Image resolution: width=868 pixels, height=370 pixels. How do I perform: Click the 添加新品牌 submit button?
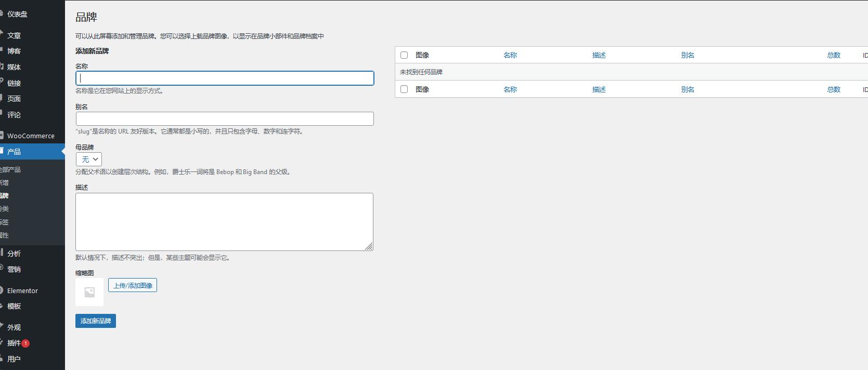click(96, 321)
